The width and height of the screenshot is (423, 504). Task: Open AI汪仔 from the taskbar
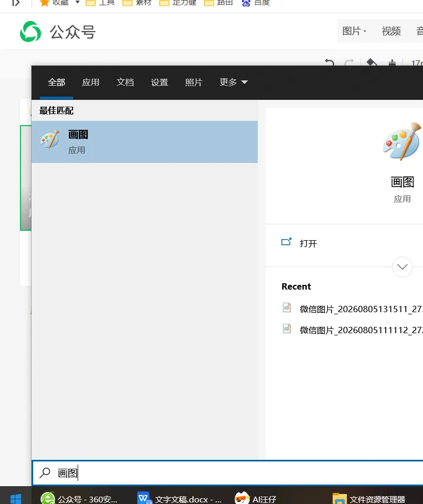point(255,499)
